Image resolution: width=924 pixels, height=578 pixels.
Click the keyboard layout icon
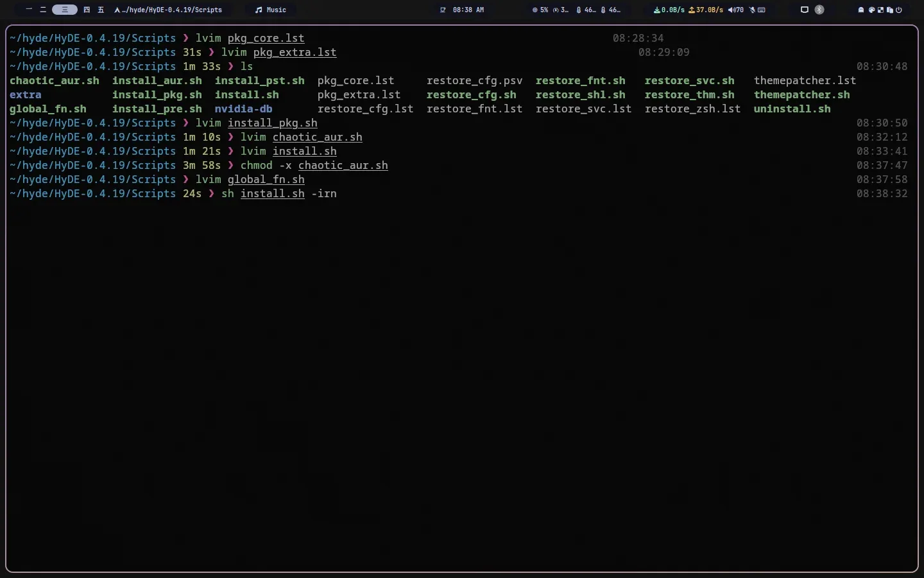762,10
